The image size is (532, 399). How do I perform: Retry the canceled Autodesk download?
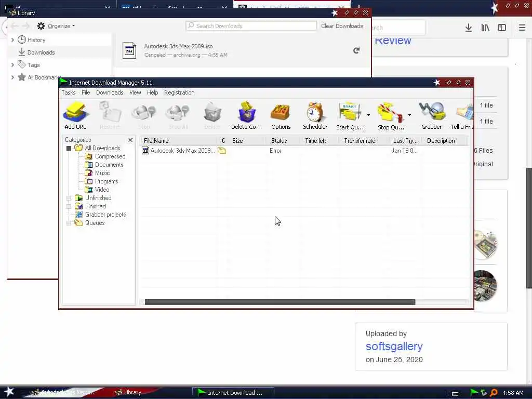356,50
